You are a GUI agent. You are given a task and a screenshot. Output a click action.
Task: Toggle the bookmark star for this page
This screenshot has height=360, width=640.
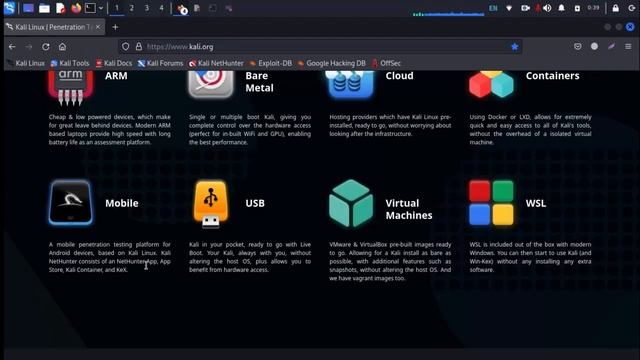click(x=515, y=47)
